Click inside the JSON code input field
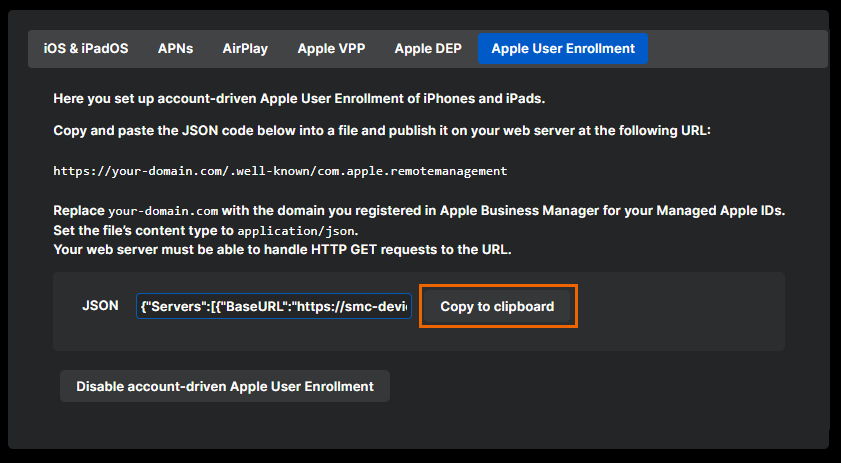 click(274, 306)
